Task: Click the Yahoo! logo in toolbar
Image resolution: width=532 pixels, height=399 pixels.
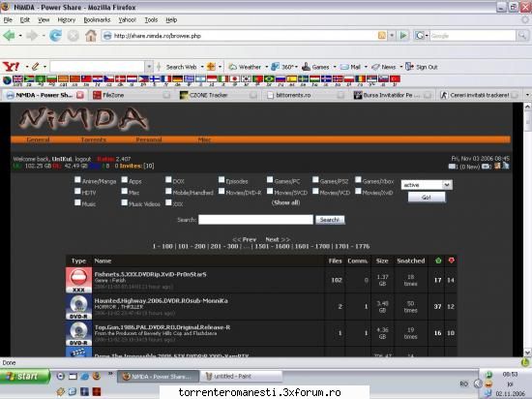Action: (x=11, y=67)
